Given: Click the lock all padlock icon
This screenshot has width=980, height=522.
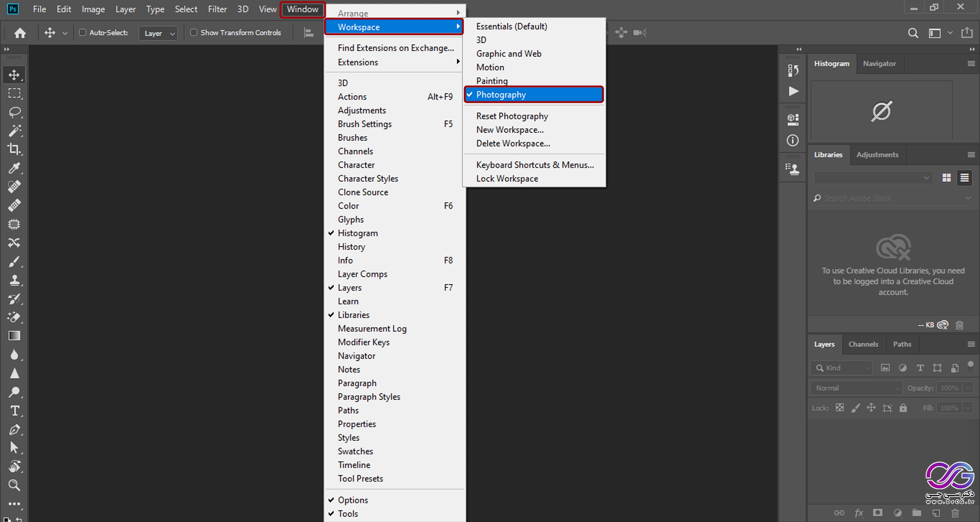Looking at the screenshot, I should click(903, 408).
